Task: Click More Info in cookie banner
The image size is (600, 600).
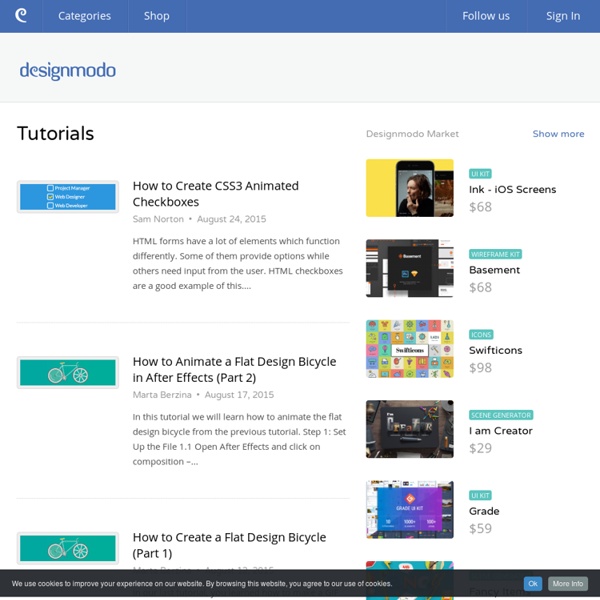Action: [x=568, y=584]
